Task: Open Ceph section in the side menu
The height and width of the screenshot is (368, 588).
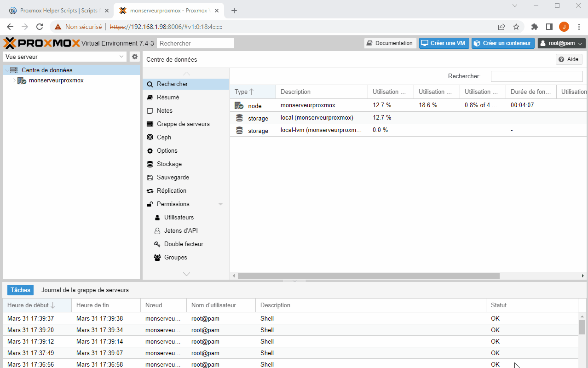Action: pyautogui.click(x=164, y=137)
